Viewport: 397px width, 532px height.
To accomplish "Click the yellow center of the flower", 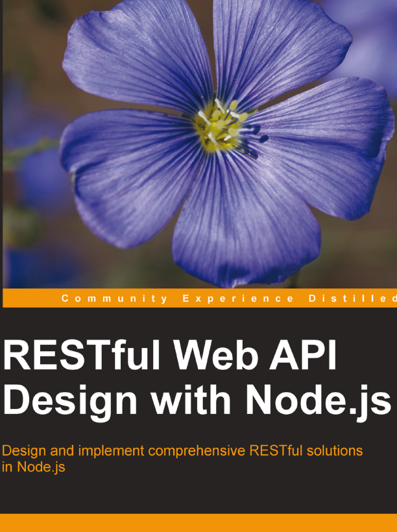I will coord(221,126).
